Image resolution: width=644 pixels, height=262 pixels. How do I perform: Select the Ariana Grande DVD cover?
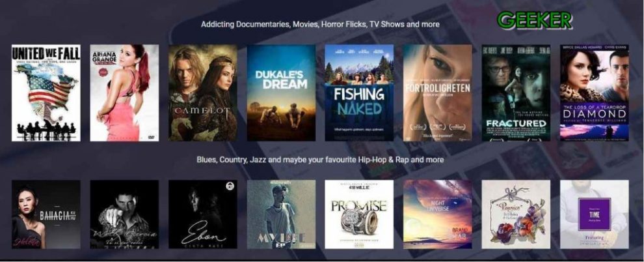(x=124, y=93)
